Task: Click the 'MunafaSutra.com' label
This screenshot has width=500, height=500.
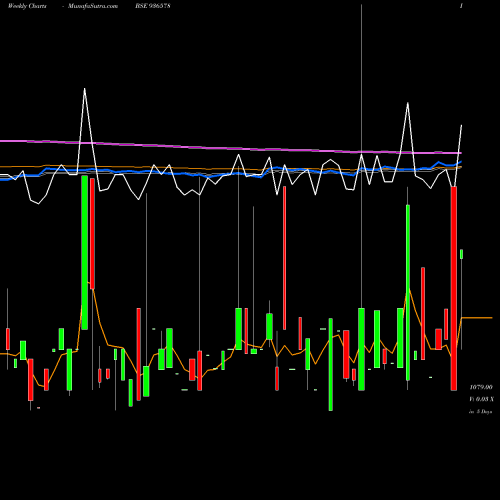Action: point(93,6)
